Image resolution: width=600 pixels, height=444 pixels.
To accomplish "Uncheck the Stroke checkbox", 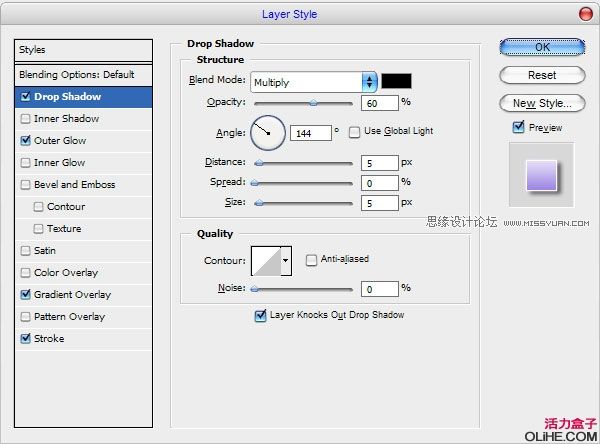I will (26, 338).
